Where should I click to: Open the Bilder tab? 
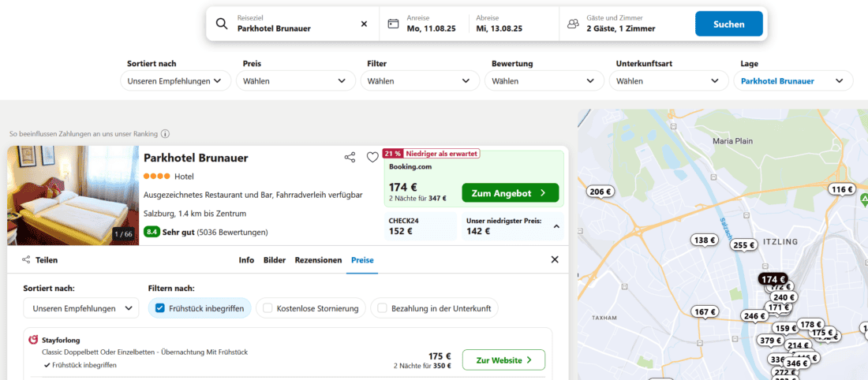pos(275,260)
